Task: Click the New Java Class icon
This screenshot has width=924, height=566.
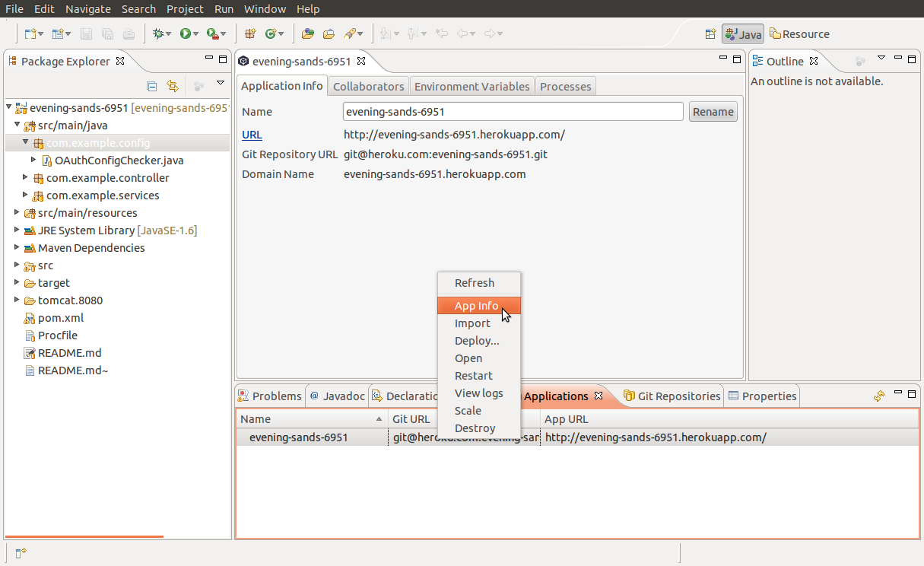Action: 271,33
